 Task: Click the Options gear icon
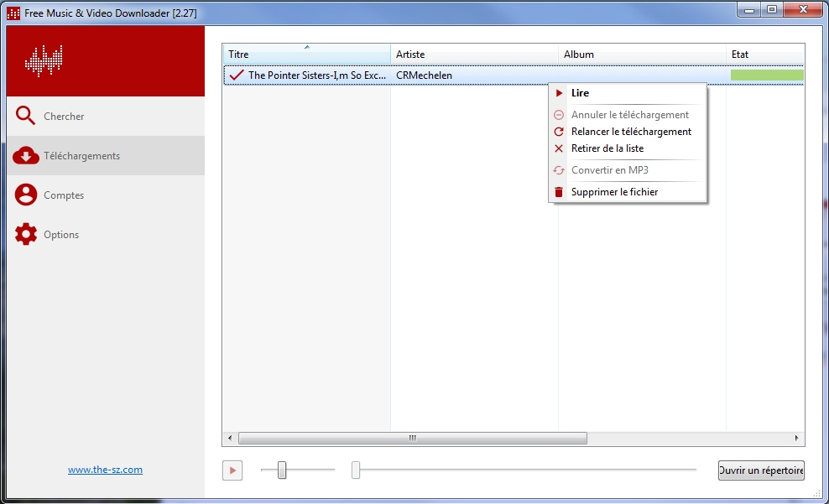pos(26,234)
